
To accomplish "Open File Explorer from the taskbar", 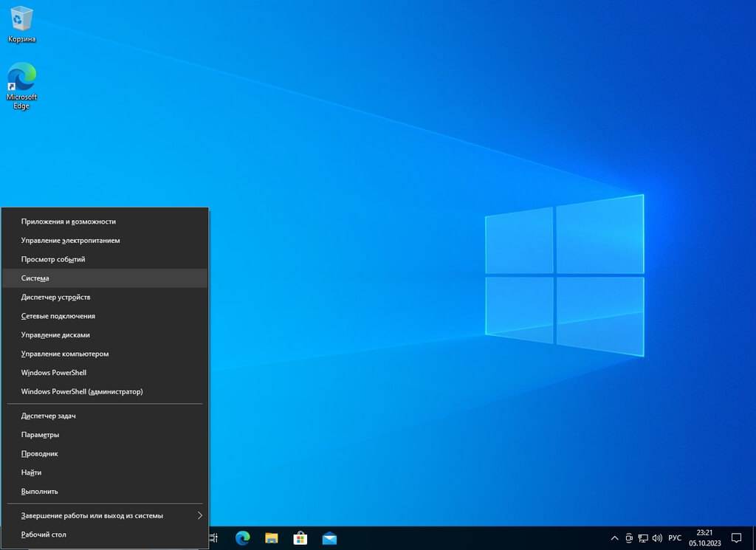I will point(272,538).
